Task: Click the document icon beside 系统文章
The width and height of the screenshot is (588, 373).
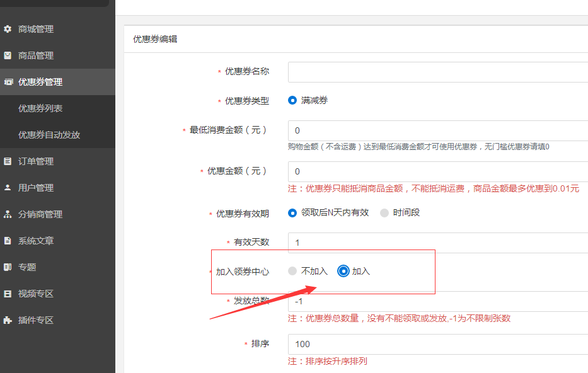Action: click(8, 241)
